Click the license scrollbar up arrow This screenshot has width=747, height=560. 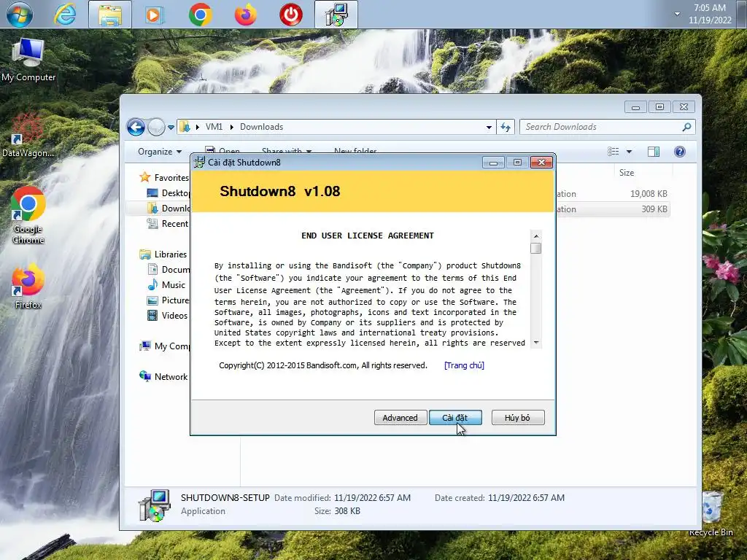click(536, 236)
